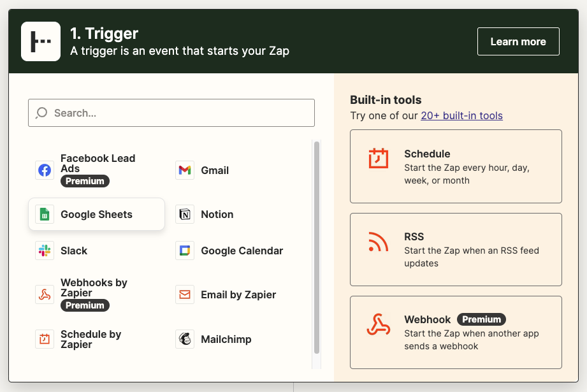Select the Slack icon
Image resolution: width=587 pixels, height=392 pixels.
click(45, 250)
